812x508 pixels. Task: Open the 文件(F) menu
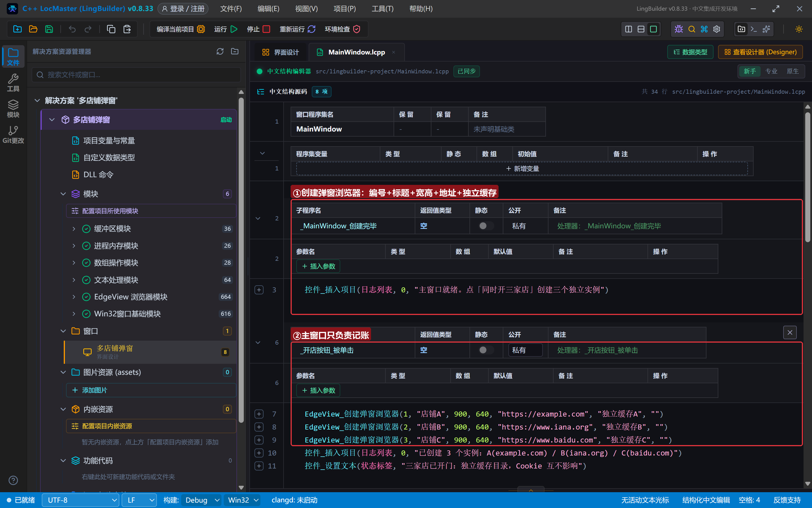point(231,9)
